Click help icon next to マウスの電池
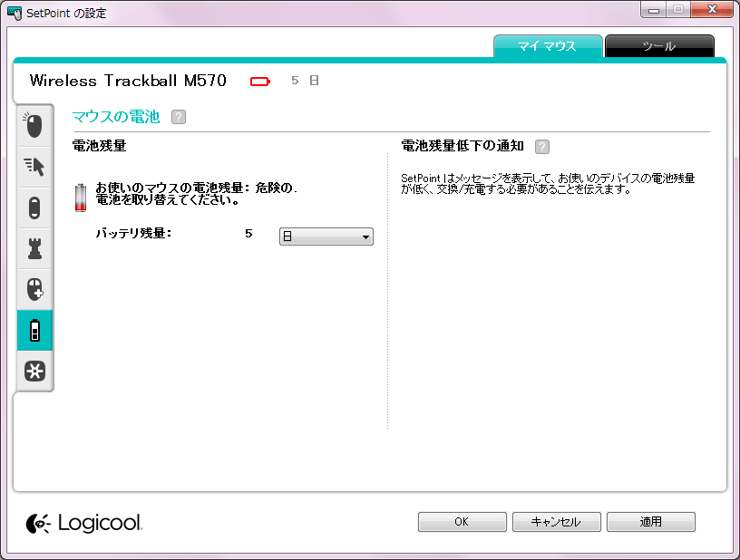 [179, 117]
